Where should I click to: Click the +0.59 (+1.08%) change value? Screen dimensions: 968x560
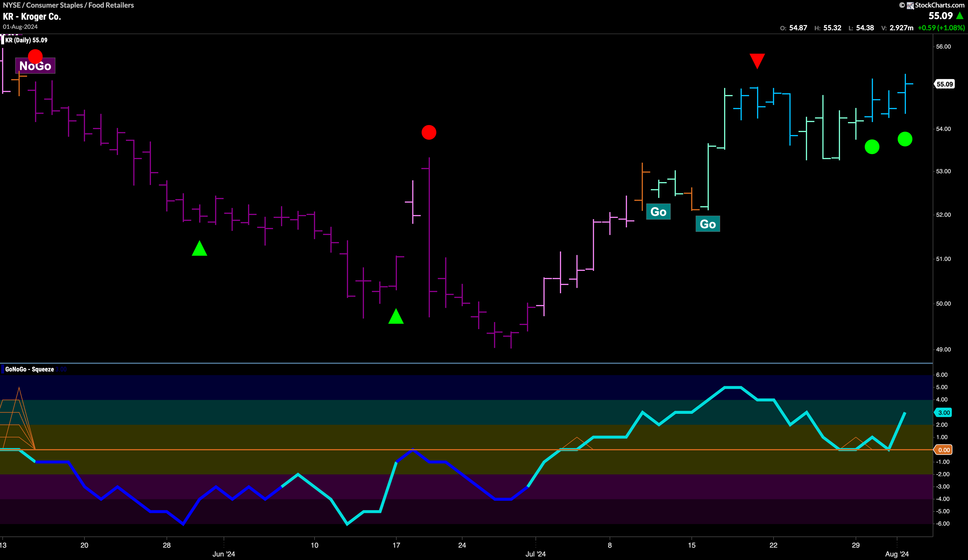(941, 28)
